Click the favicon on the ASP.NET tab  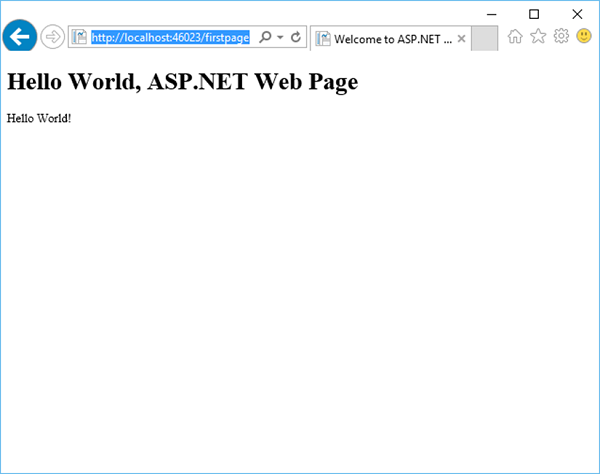coord(323,39)
